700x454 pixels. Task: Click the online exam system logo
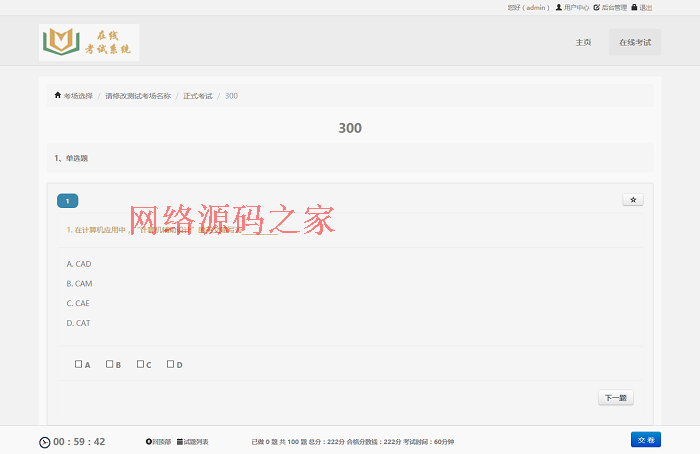point(89,42)
